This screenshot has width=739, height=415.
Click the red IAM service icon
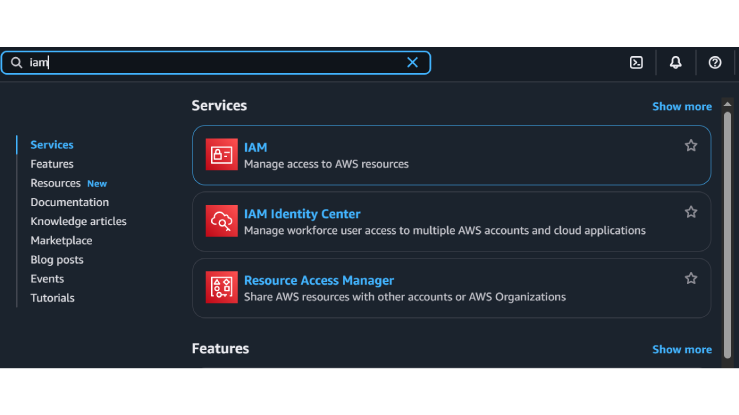pyautogui.click(x=222, y=155)
